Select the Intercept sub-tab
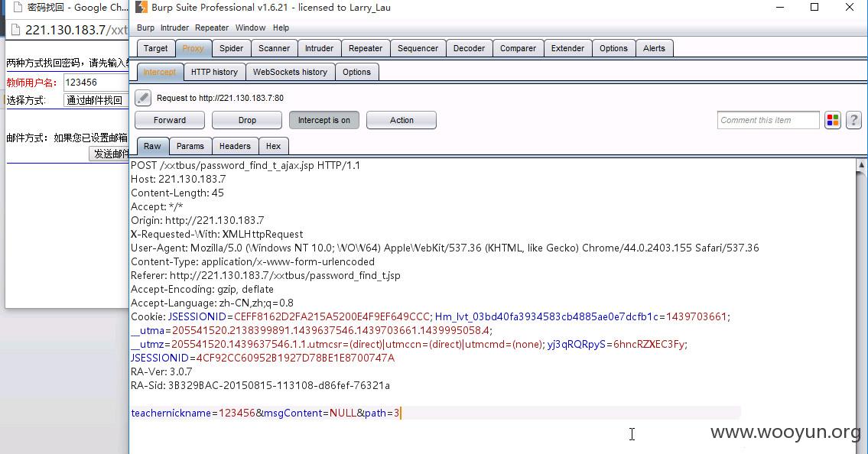The width and height of the screenshot is (868, 454). [x=159, y=72]
